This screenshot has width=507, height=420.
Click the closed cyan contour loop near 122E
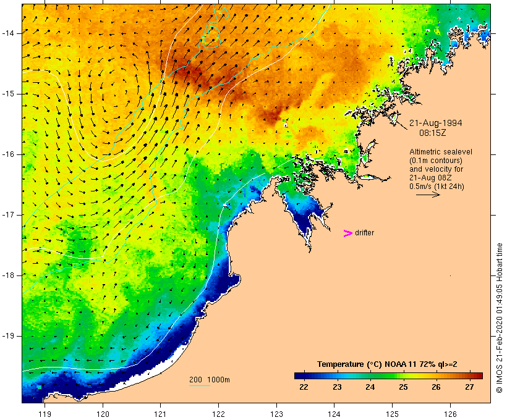click(212, 37)
